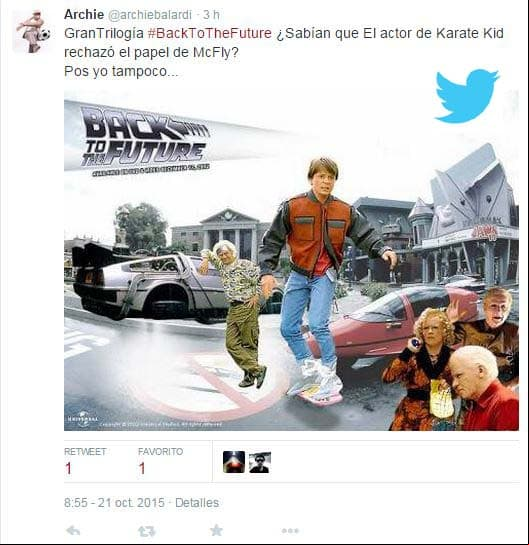View first user avatar who favorited
Screen dimensions: 529x545
click(234, 462)
